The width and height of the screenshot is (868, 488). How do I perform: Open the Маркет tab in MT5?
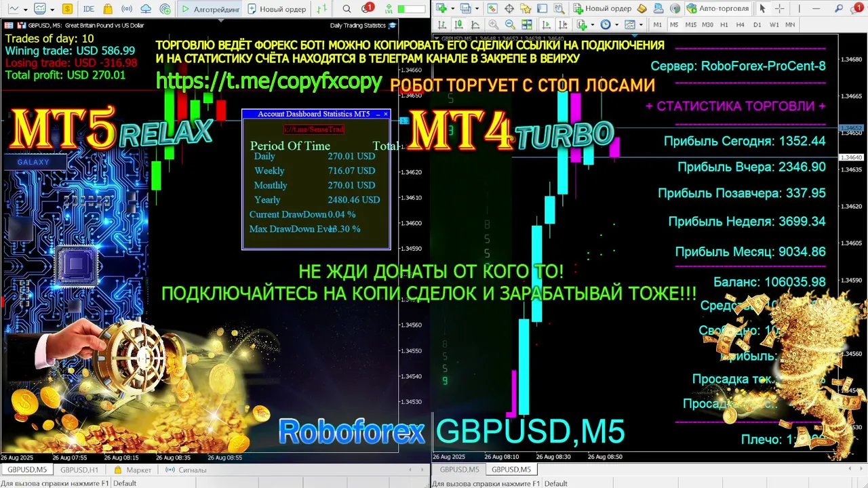pos(133,470)
